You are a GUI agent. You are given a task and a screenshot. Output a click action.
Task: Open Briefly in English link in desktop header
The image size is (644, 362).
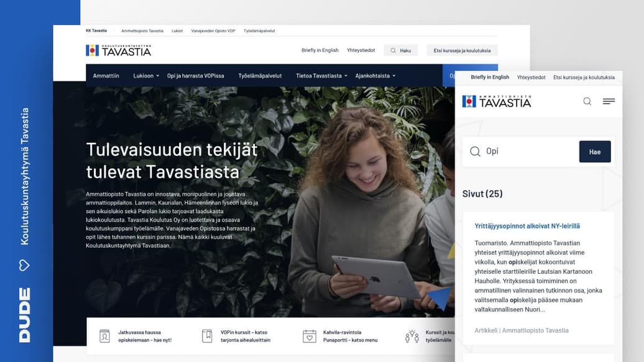[x=320, y=50]
